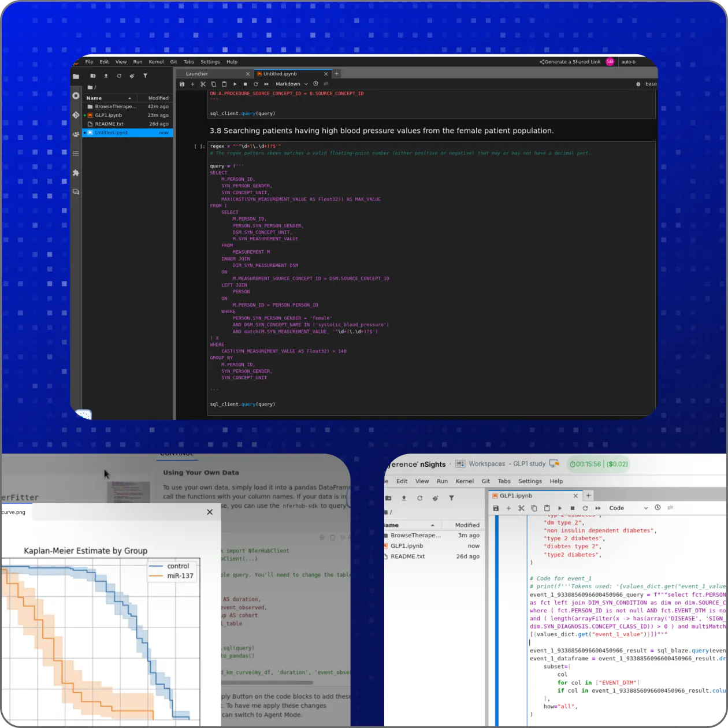Insert a cell with the plus icon in Untitled.ipynb toolbar
The width and height of the screenshot is (728, 728).
click(192, 84)
